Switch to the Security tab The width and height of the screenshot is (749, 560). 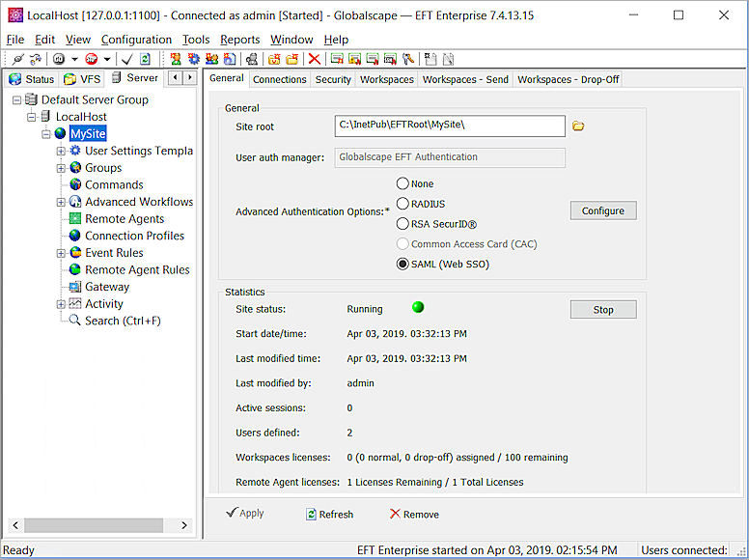pos(333,79)
